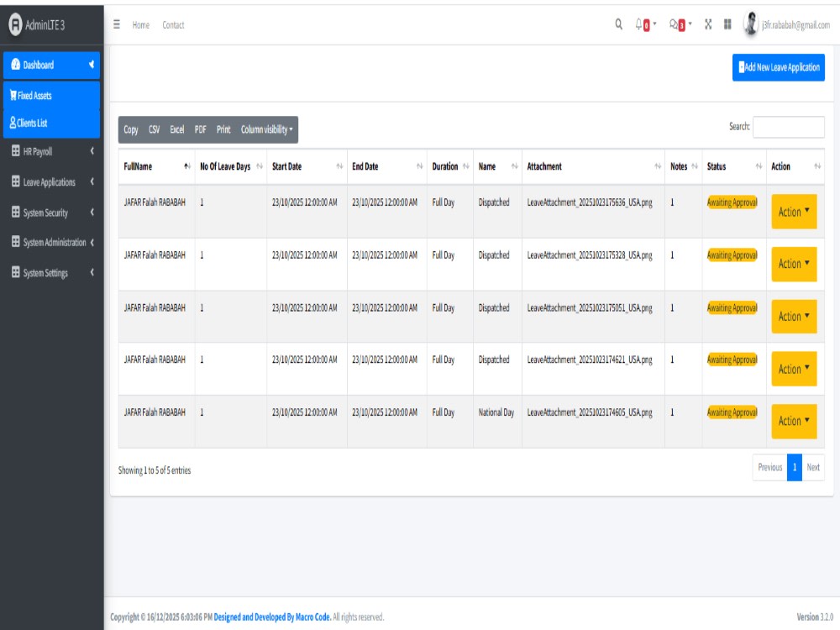
Task: Expand the System Settings submenu chevron
Action: pyautogui.click(x=92, y=272)
